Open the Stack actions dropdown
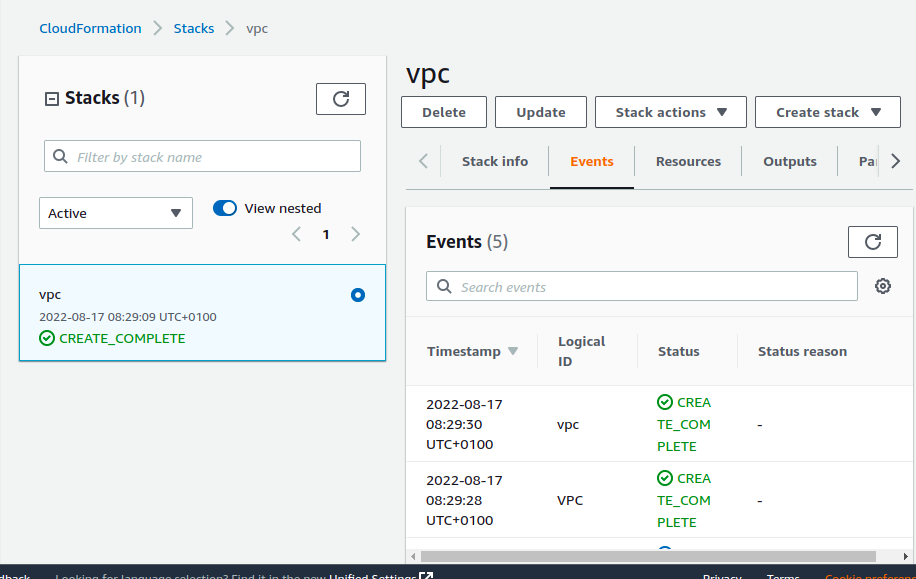 pos(670,112)
